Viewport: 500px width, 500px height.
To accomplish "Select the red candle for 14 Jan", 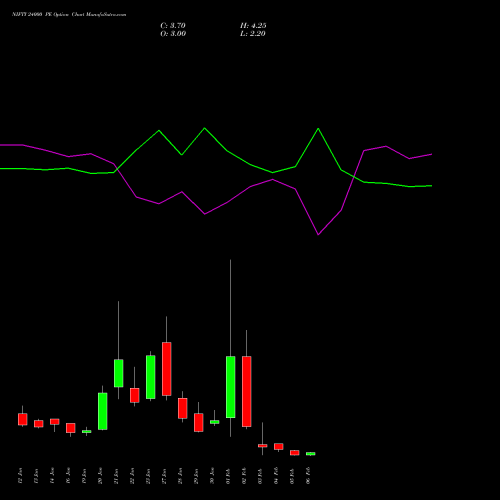I will (55, 422).
